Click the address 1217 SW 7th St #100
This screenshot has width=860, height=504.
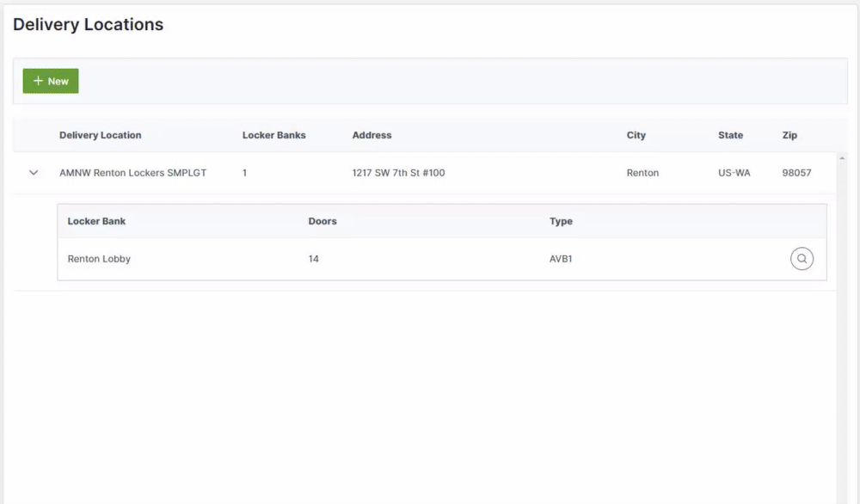pos(398,173)
